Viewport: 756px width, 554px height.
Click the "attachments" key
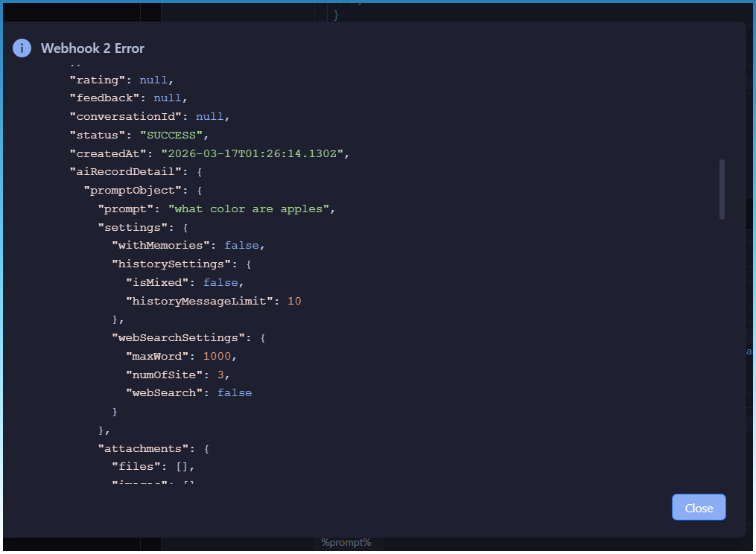(x=147, y=448)
